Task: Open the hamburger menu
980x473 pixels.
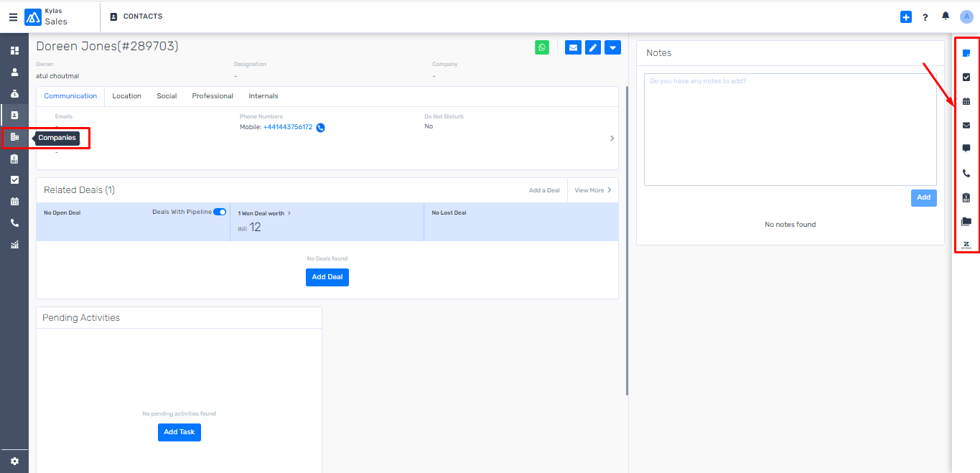Action: coord(13,17)
